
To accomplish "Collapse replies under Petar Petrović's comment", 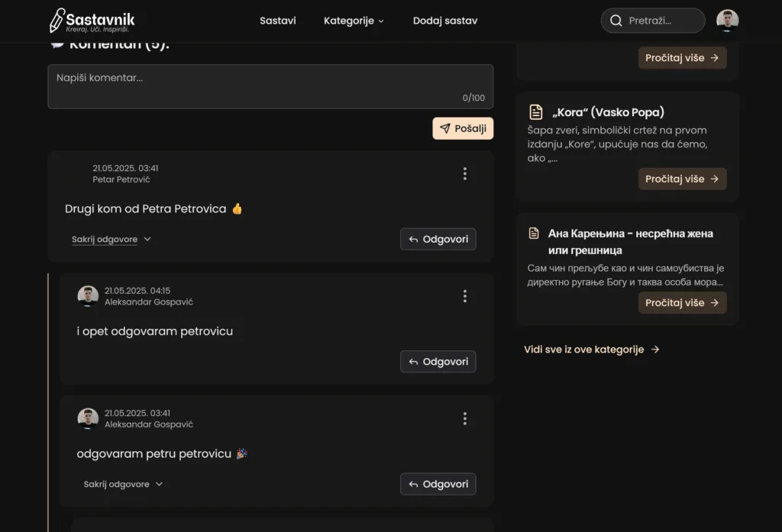I will [x=111, y=240].
